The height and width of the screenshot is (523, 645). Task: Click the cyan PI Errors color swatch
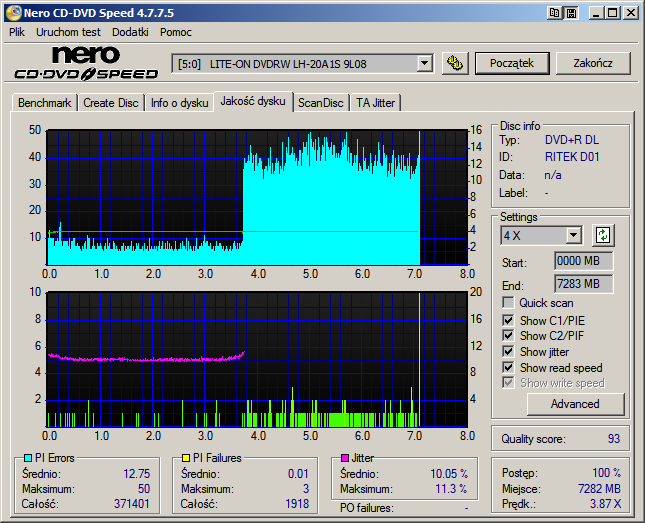[28, 458]
